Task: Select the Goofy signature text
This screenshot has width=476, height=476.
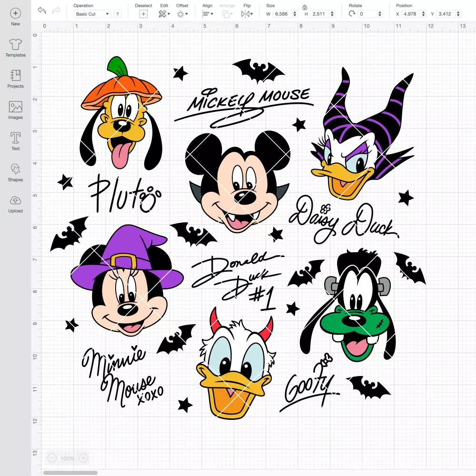Action: tap(310, 384)
